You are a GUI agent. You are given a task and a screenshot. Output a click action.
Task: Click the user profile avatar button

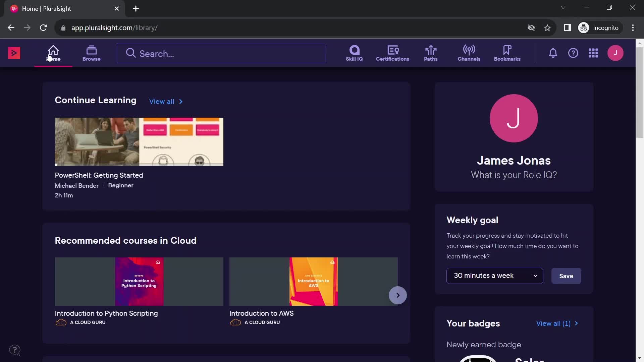tap(616, 53)
